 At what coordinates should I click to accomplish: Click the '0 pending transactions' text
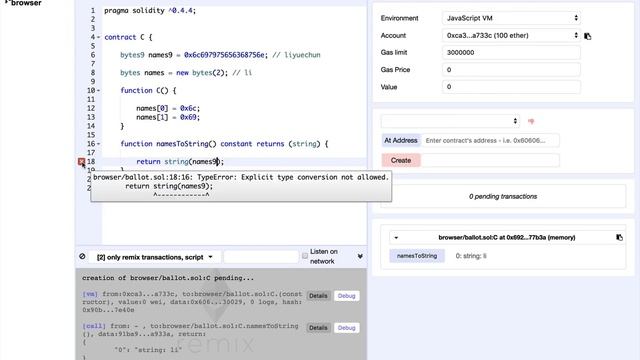503,196
